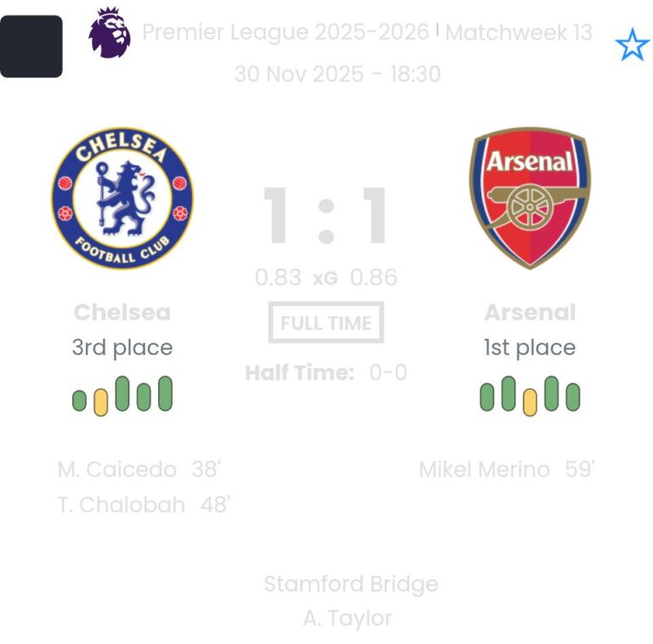Click the Chelsea club crest
This screenshot has width=653, height=644.
point(122,198)
